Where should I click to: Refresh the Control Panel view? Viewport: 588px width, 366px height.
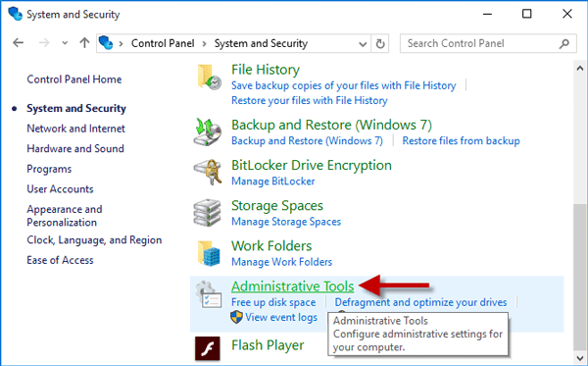[380, 44]
